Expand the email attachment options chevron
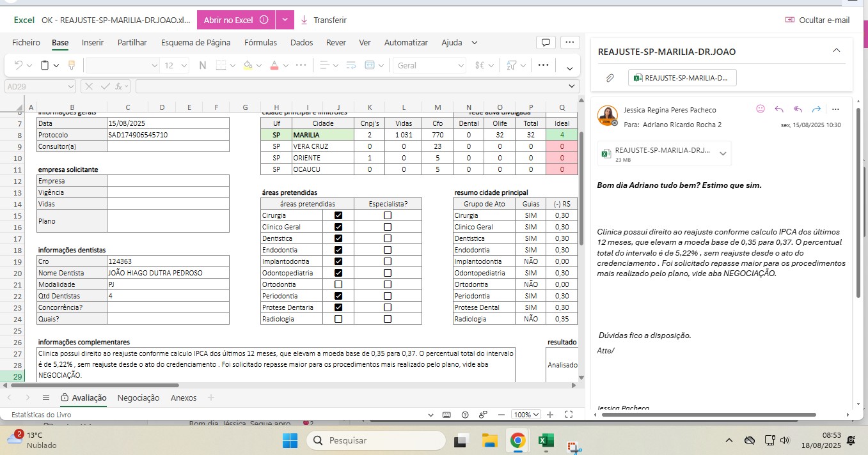The image size is (868, 455). coord(723,153)
